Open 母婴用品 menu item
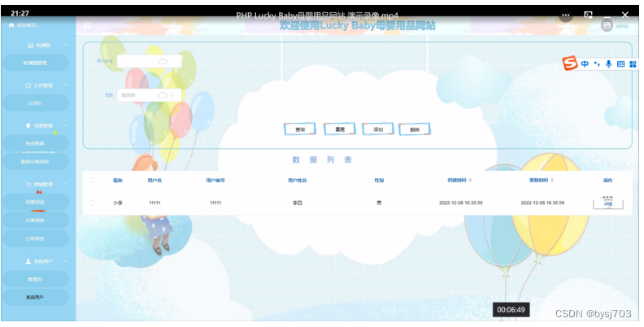The image size is (644, 327). pyautogui.click(x=35, y=202)
